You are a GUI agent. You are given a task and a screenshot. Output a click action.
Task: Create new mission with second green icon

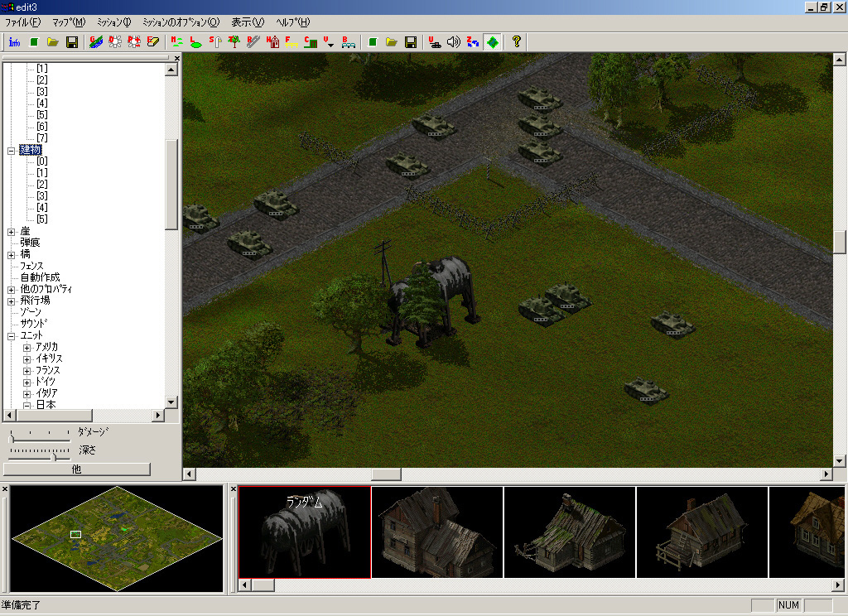click(x=373, y=42)
